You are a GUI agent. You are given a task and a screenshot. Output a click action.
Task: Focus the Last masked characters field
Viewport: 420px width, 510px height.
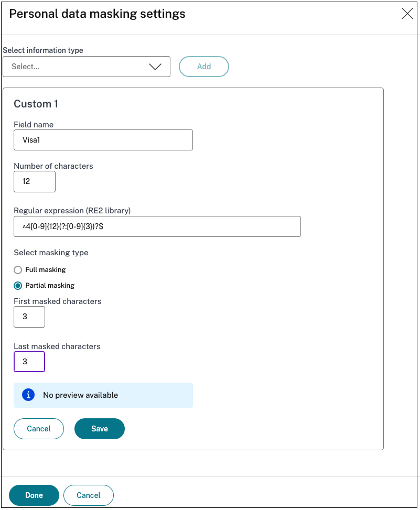[x=29, y=362]
